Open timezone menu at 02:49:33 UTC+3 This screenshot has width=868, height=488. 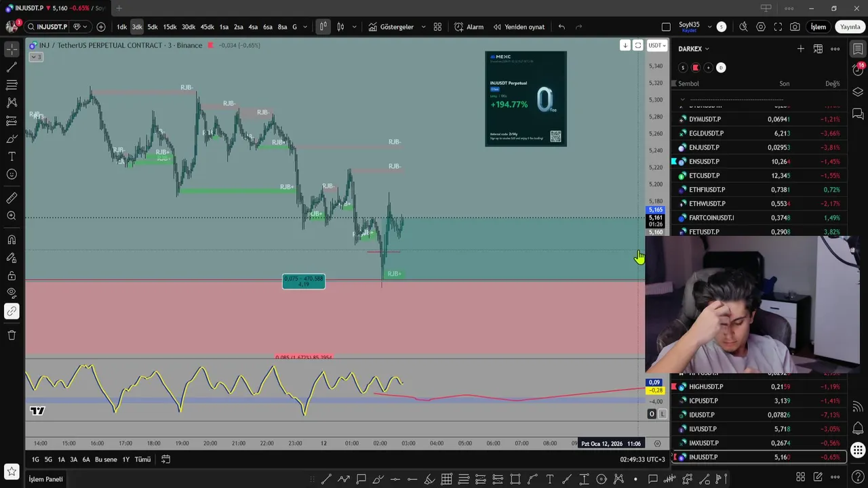(x=642, y=460)
